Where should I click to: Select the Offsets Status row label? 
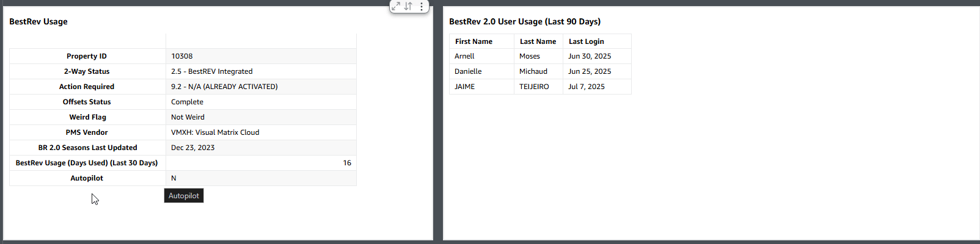click(x=87, y=102)
